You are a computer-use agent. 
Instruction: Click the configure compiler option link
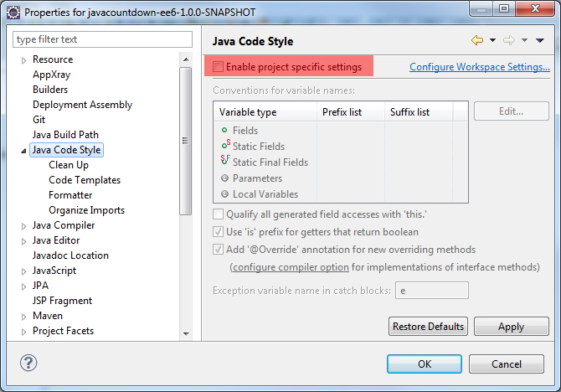tap(291, 267)
